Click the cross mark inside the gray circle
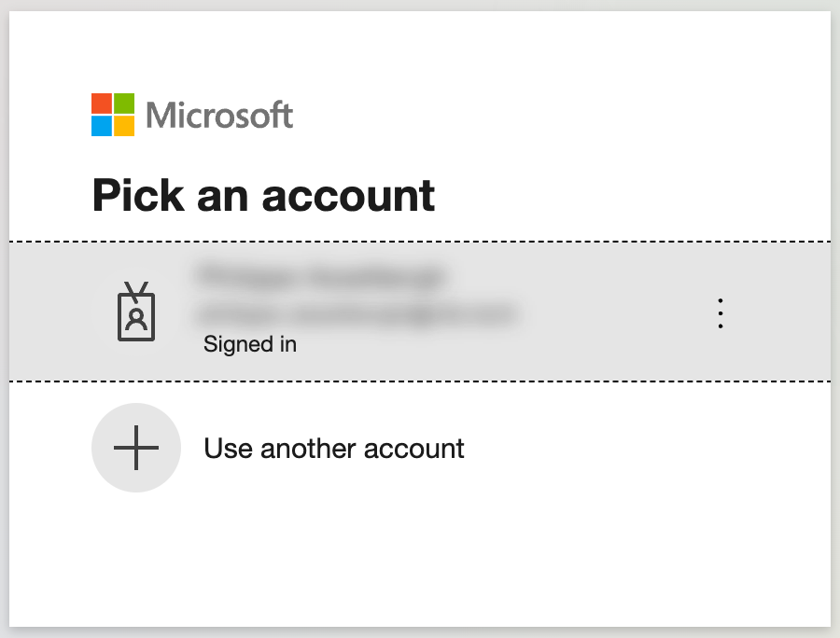 point(136,448)
